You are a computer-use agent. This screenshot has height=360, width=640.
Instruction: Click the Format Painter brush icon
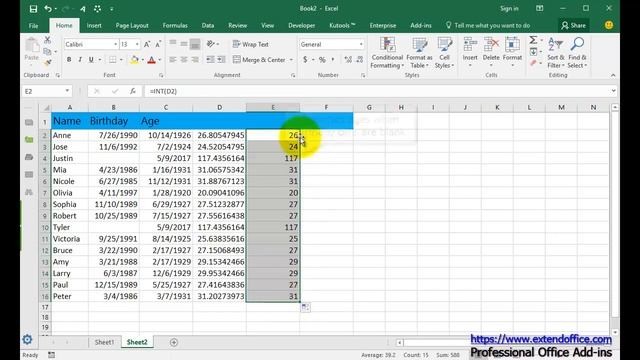[47, 62]
